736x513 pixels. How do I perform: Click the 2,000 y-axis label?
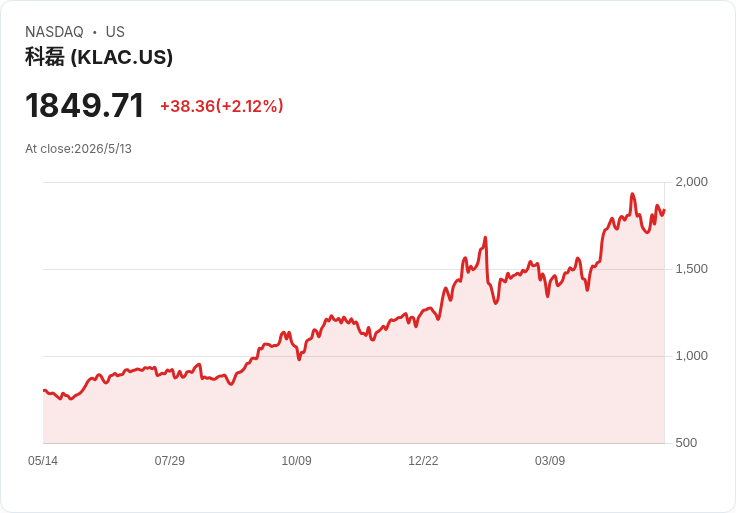pyautogui.click(x=691, y=182)
